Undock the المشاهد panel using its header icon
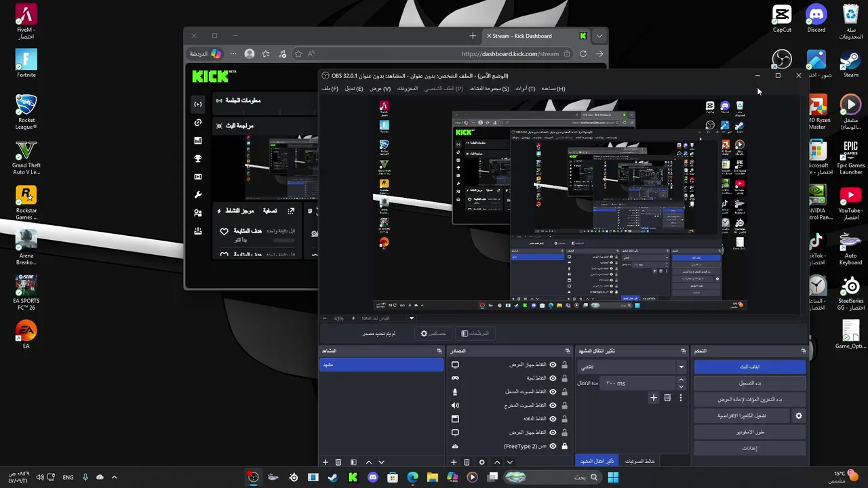Screen dimensions: 868x488 (439, 351)
